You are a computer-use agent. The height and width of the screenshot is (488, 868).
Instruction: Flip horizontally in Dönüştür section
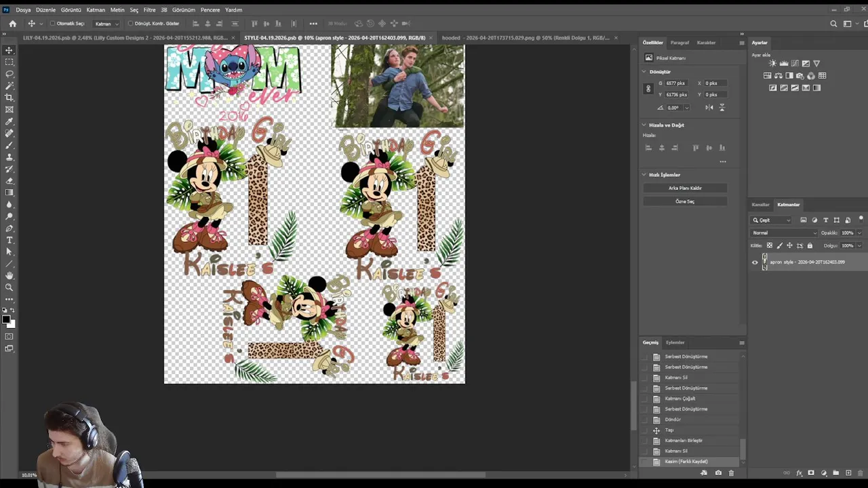pos(709,107)
